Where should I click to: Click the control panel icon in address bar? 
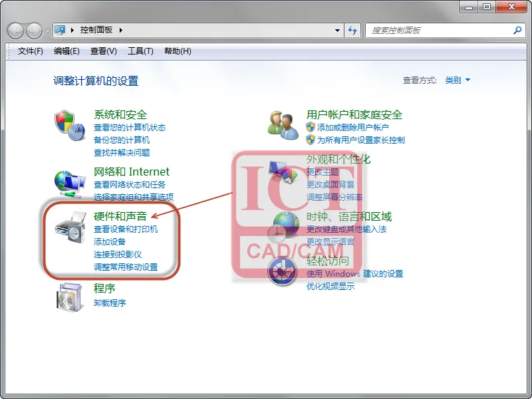60,30
